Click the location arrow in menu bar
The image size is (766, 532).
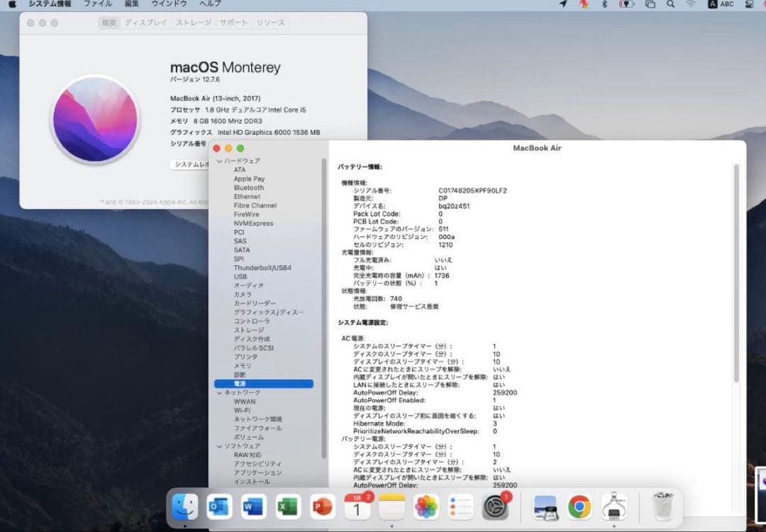coord(563,4)
